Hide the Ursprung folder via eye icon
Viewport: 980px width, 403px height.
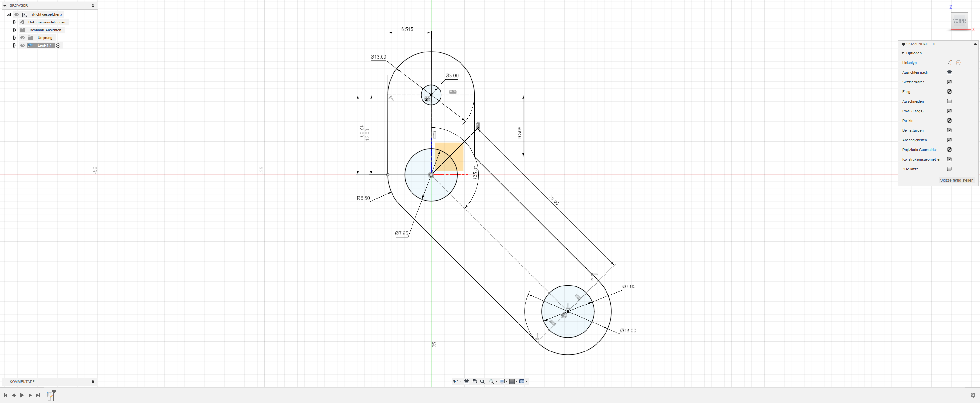click(x=23, y=38)
